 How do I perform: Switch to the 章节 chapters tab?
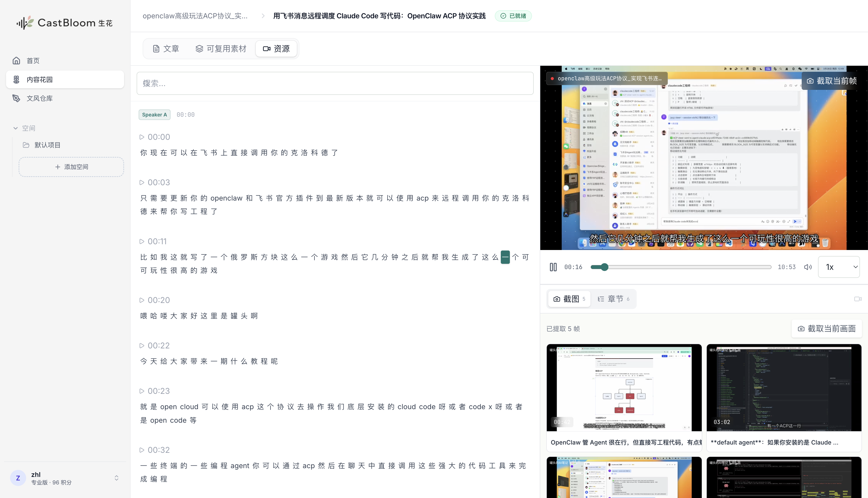tap(614, 299)
